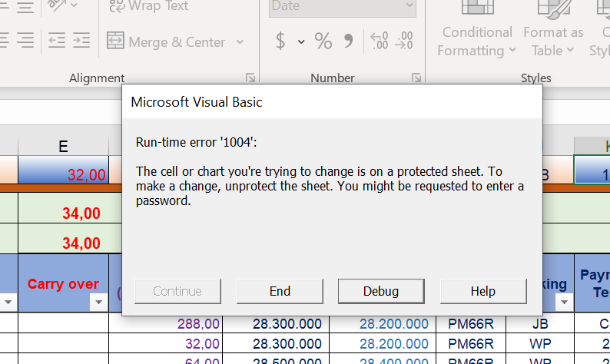Image resolution: width=610 pixels, height=364 pixels.
Task: Apply Percent Style formatting
Action: click(323, 41)
